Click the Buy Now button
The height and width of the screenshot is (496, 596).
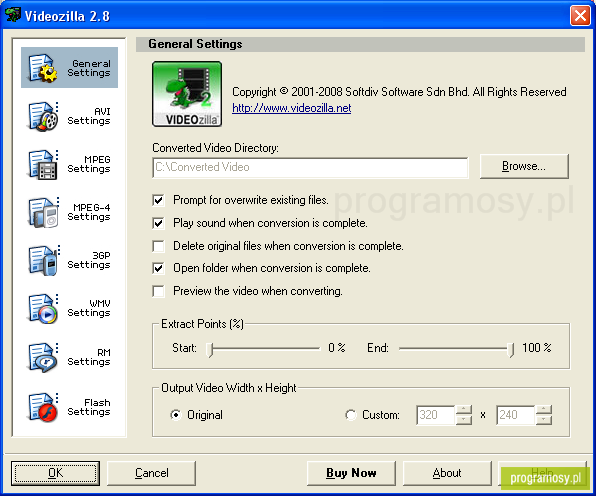[x=351, y=473]
